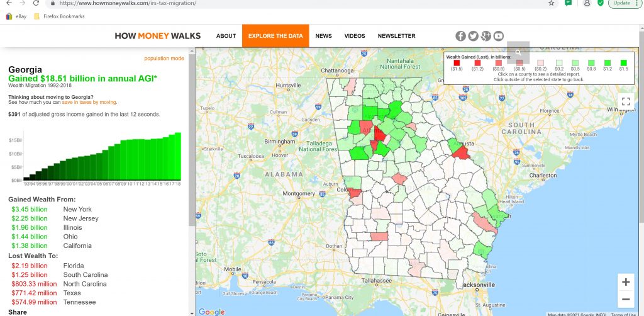This screenshot has width=644, height=316.
Task: Select North Carolina in the lost list
Action: coord(85,283)
